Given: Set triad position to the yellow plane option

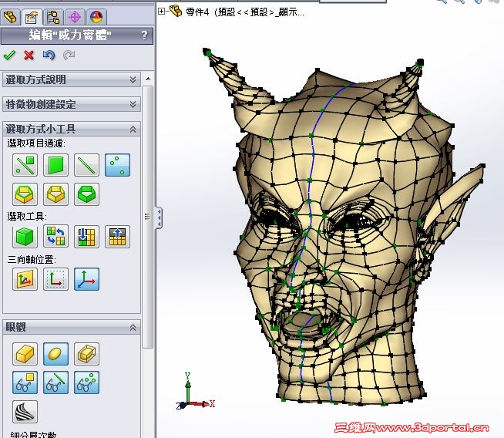Looking at the screenshot, I should click(25, 279).
